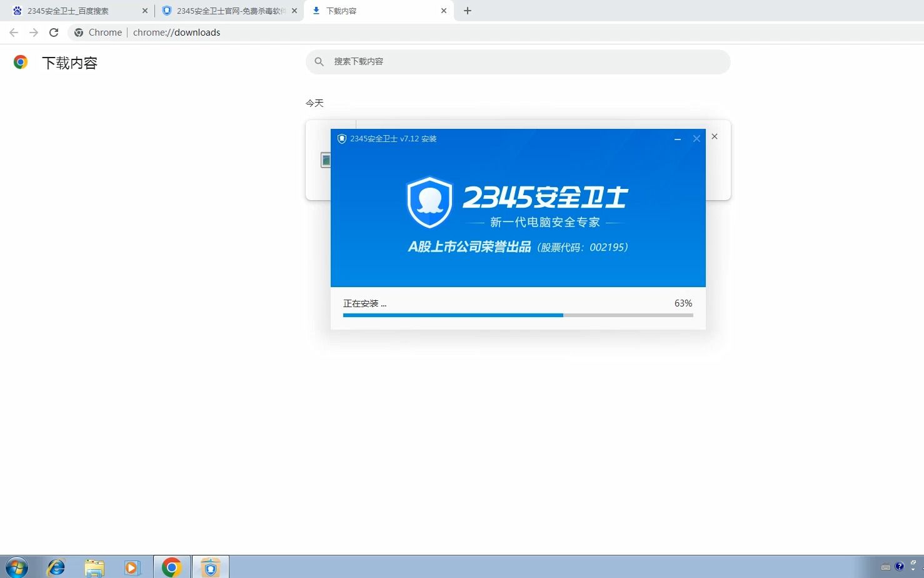Click the 2345 installer taskbar button

pyautogui.click(x=211, y=567)
